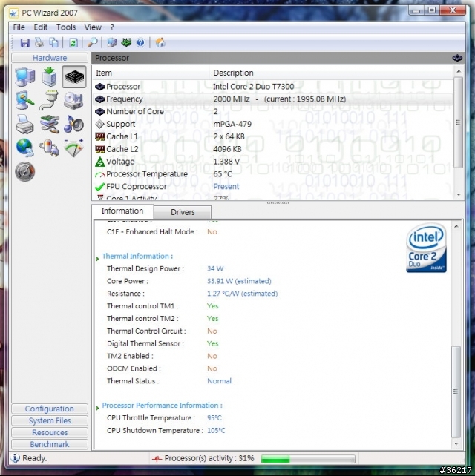Screen dimensions: 475x476
Task: Open the Edit menu
Action: [x=40, y=27]
